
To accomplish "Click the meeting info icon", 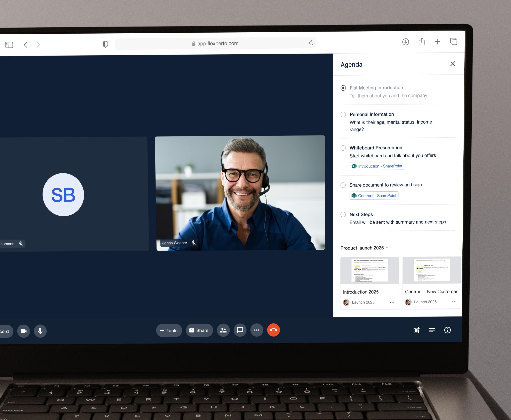I will pos(447,330).
